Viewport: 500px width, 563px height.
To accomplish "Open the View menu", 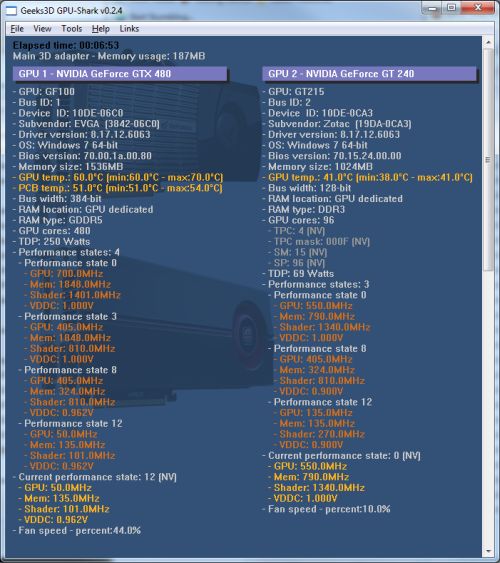I will [x=42, y=29].
